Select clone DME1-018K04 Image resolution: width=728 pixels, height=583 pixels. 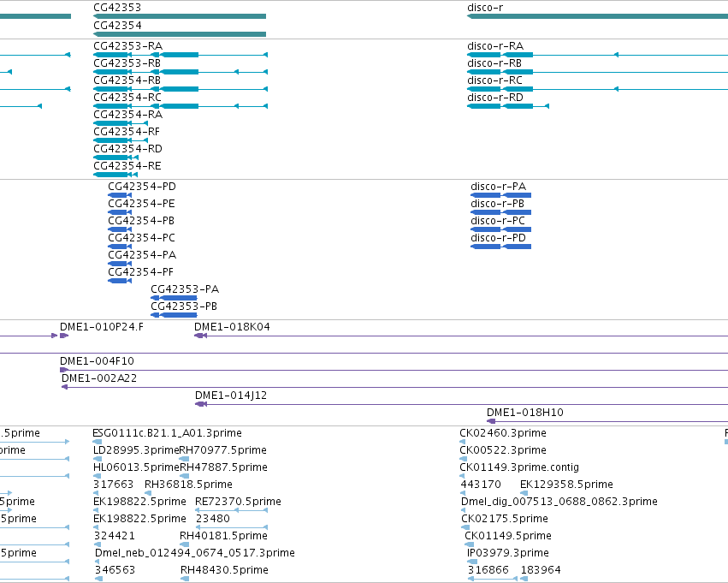(461, 336)
